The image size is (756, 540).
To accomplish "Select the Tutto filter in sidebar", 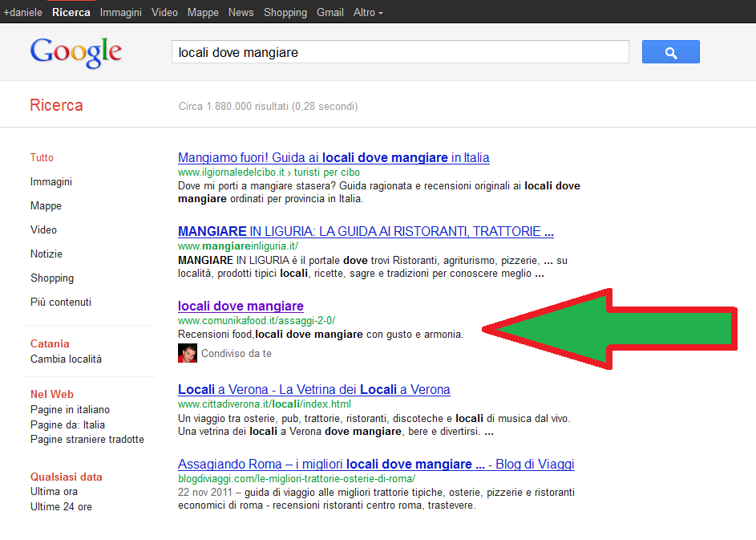I will pyautogui.click(x=42, y=158).
